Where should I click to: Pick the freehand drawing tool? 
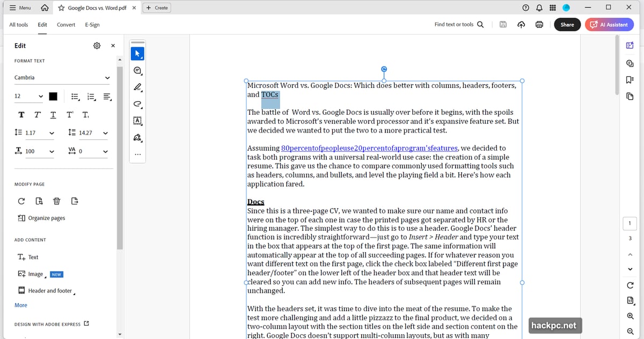[x=137, y=105]
